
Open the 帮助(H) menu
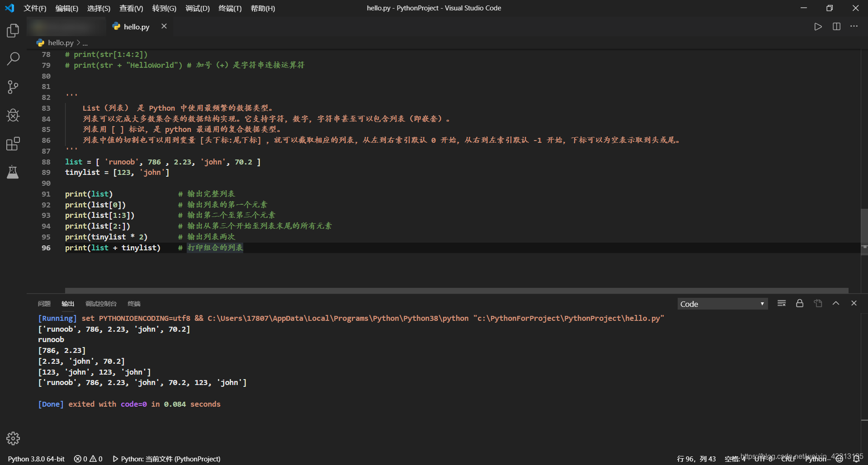coord(263,8)
